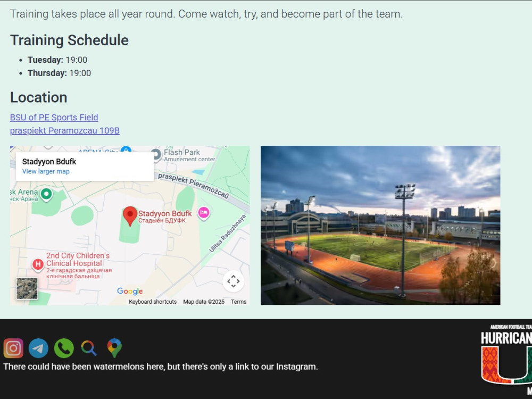Open the map Terms link
This screenshot has height=399, width=532.
[x=238, y=302]
